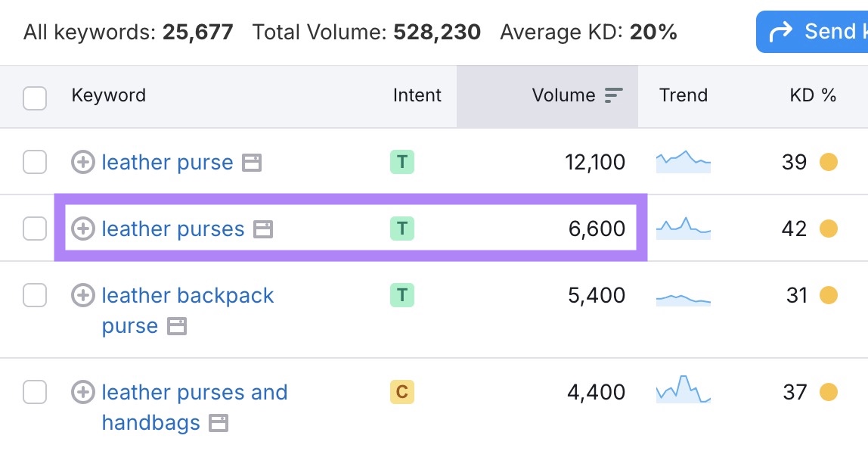Click the Trend column header
This screenshot has height=451, width=868.
pos(683,95)
